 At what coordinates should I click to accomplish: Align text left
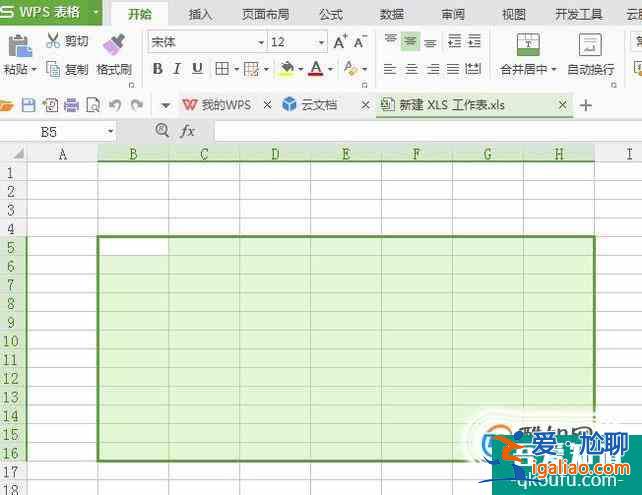tap(389, 69)
